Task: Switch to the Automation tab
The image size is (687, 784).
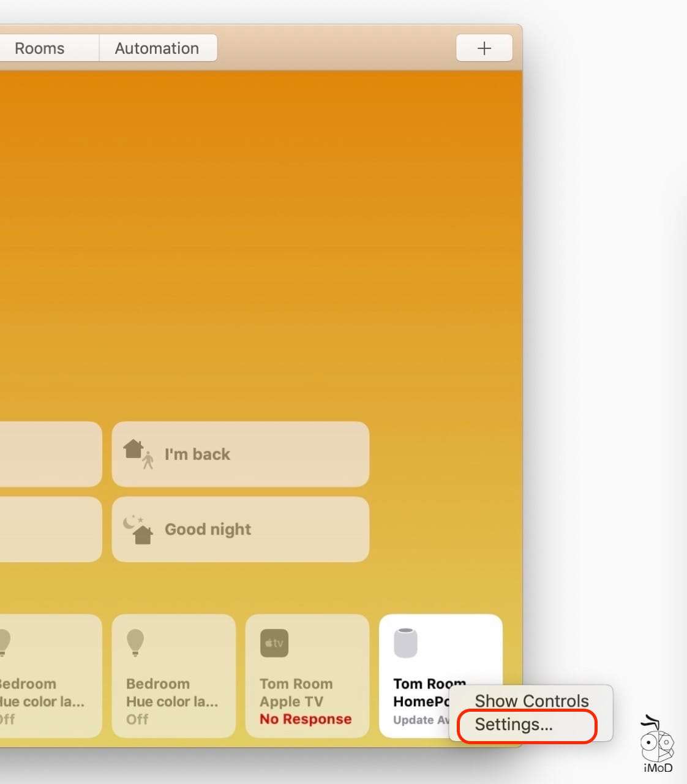Action: (157, 48)
